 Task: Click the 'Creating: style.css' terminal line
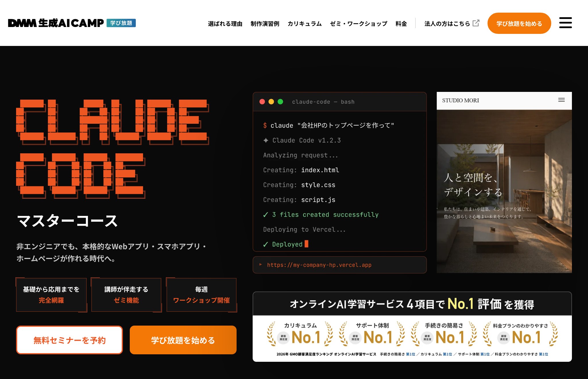pos(299,185)
